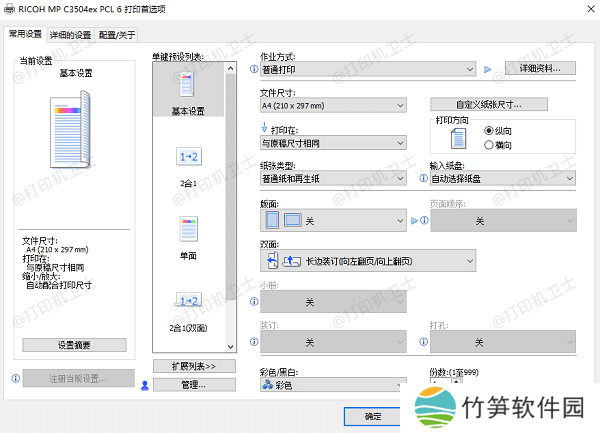
Task: Expand the 纸张类型 dropdown
Action: [333, 179]
